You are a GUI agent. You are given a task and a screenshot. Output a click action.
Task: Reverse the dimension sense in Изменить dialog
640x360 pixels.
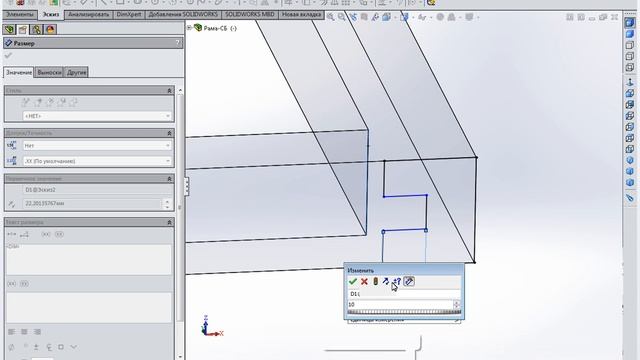(x=386, y=281)
